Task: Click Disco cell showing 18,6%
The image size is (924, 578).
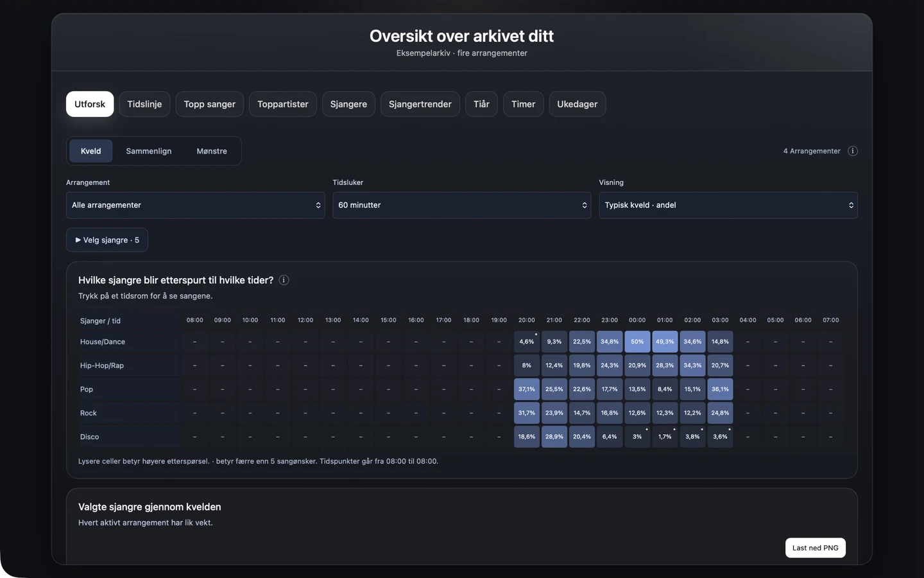Action: [x=527, y=437]
